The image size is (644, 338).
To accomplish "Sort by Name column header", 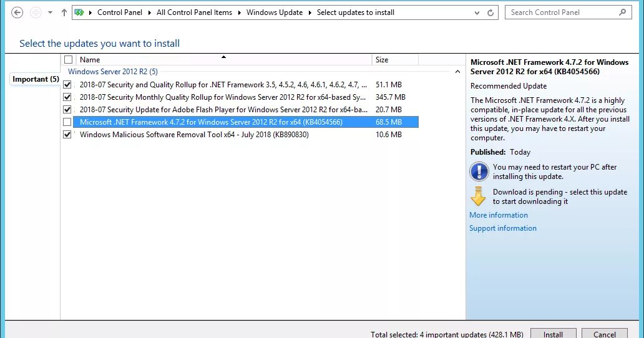I will point(223,59).
